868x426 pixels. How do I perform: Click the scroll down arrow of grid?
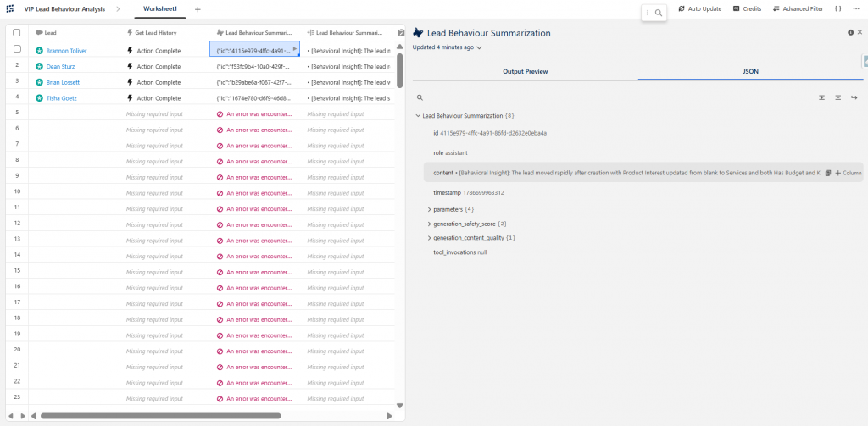pyautogui.click(x=400, y=406)
